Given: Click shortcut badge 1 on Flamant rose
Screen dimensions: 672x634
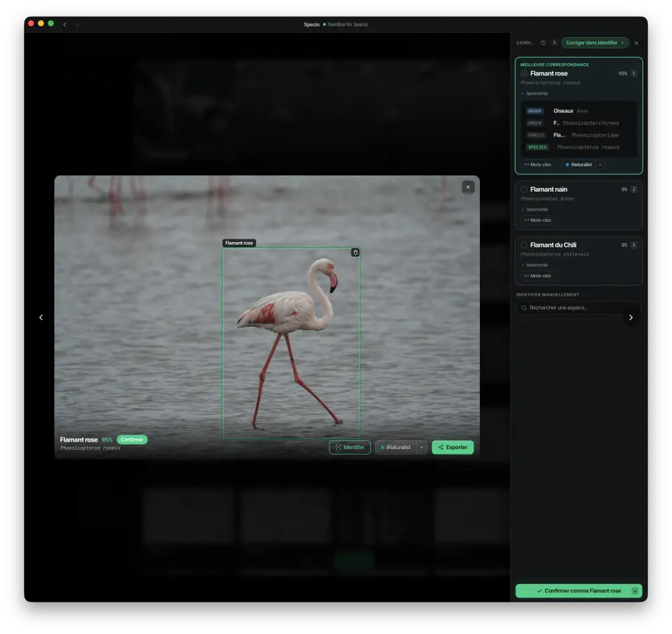Looking at the screenshot, I should pos(634,73).
